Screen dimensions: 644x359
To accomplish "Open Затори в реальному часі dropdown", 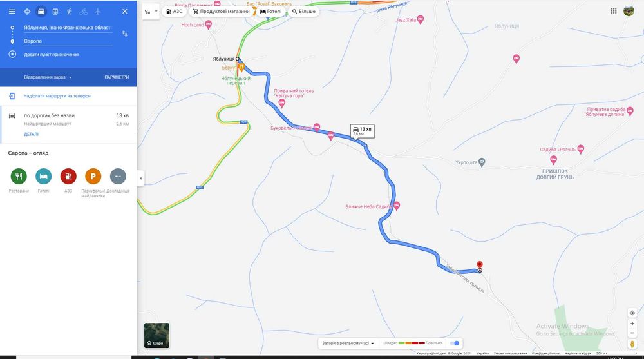I will (348, 343).
